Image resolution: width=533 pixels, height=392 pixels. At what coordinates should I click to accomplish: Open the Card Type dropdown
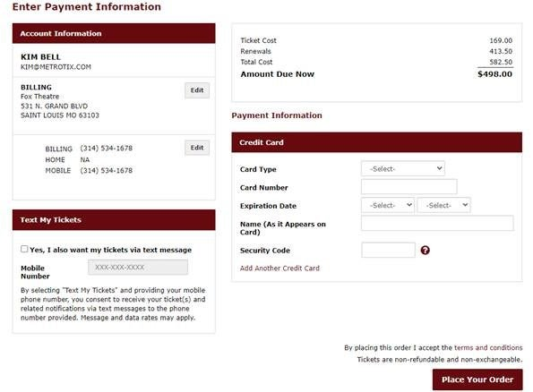point(403,168)
